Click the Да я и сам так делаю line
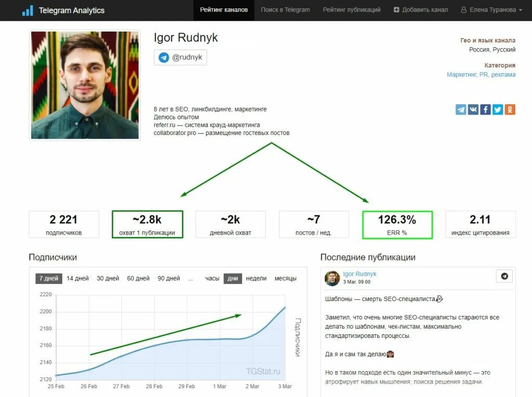The height and width of the screenshot is (397, 532). (360, 354)
